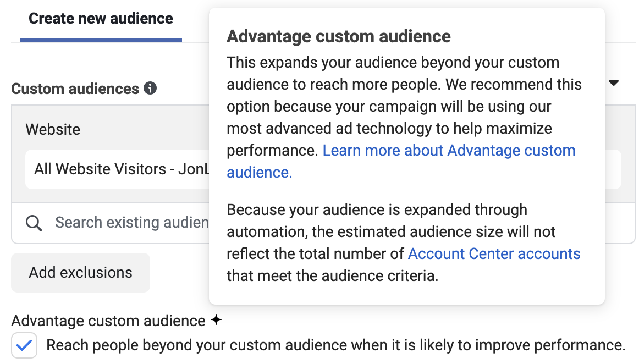Click the bold Advantage custom audience tooltip heading
The image size is (639, 364).
pyautogui.click(x=338, y=37)
